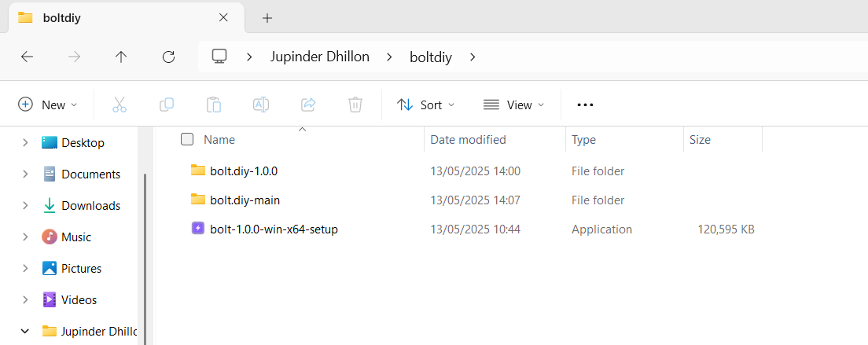Click the navigation pane vertical scrollbar
Viewport: 868px width, 345px height.
click(145, 259)
